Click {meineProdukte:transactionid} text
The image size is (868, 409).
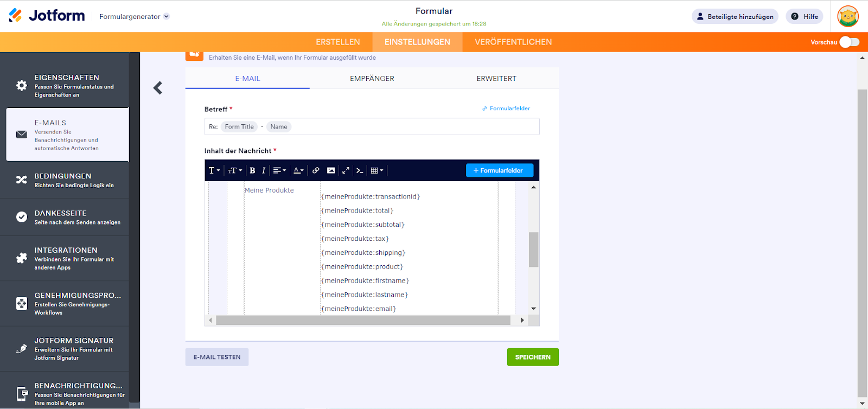point(371,196)
